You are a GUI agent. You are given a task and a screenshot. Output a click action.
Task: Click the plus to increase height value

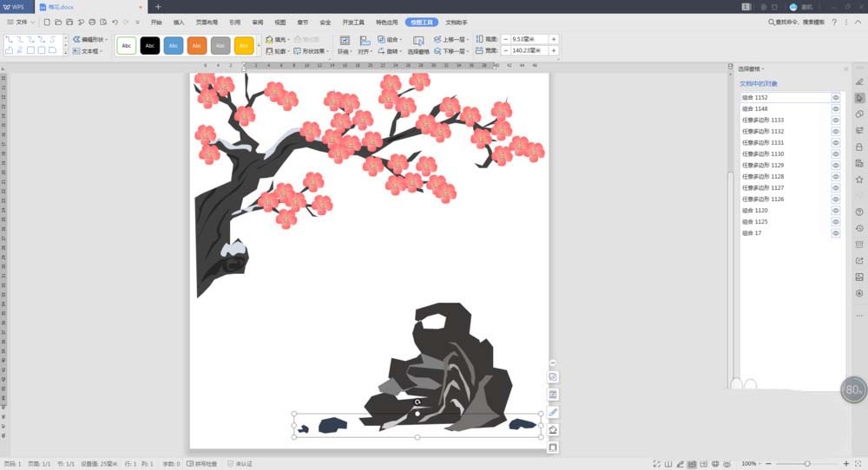pos(554,39)
